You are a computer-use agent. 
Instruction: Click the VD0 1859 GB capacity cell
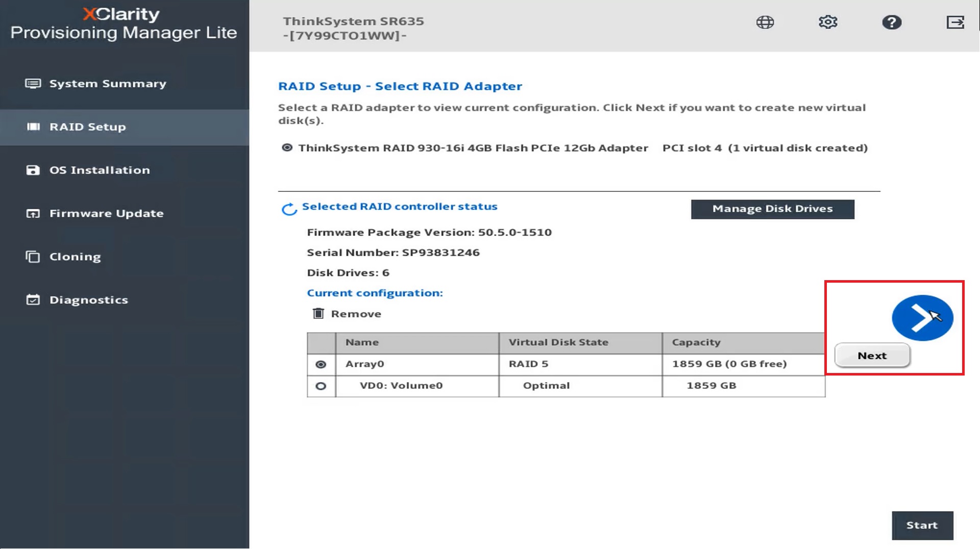(744, 386)
